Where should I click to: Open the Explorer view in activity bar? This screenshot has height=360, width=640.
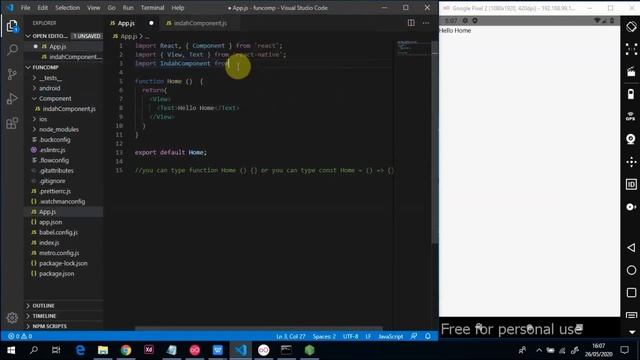(12, 26)
